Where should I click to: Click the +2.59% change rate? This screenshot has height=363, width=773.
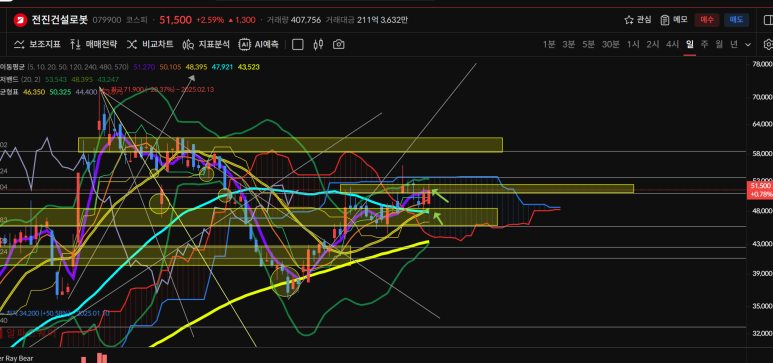pos(210,20)
